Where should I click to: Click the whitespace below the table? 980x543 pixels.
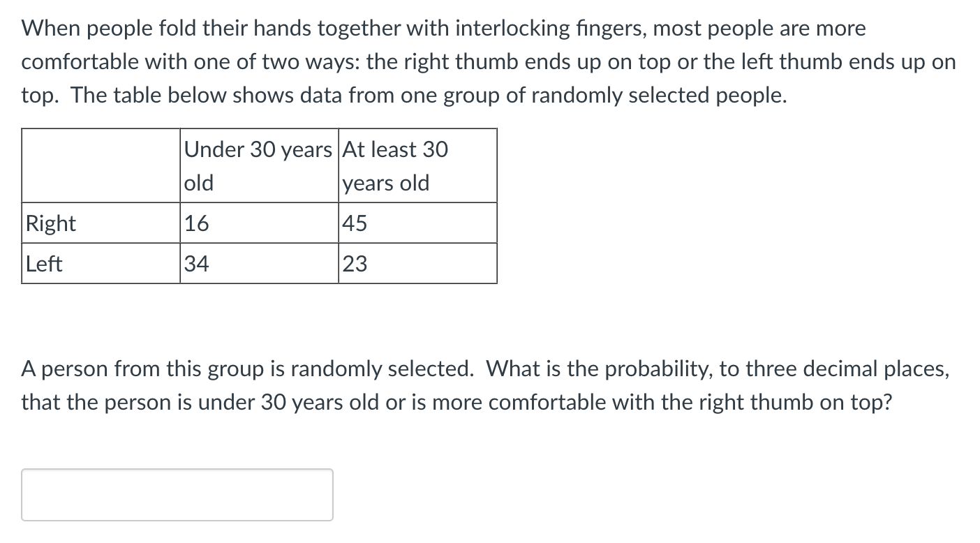pyautogui.click(x=258, y=321)
